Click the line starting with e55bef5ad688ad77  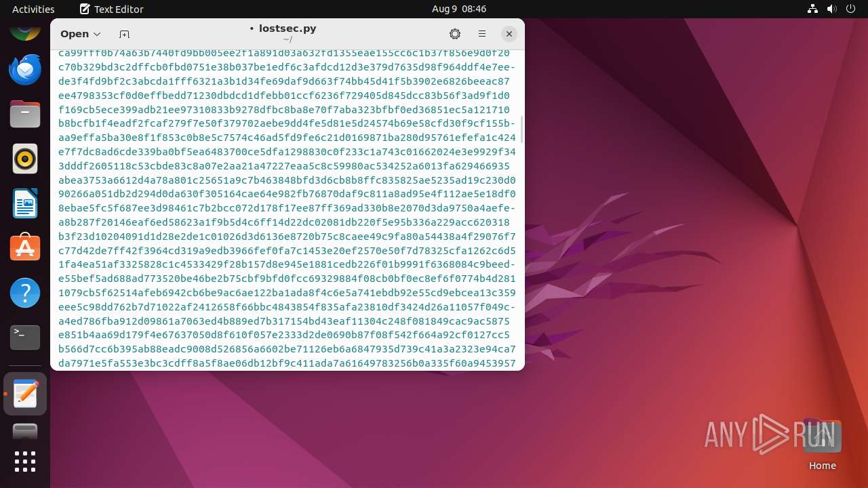287,279
